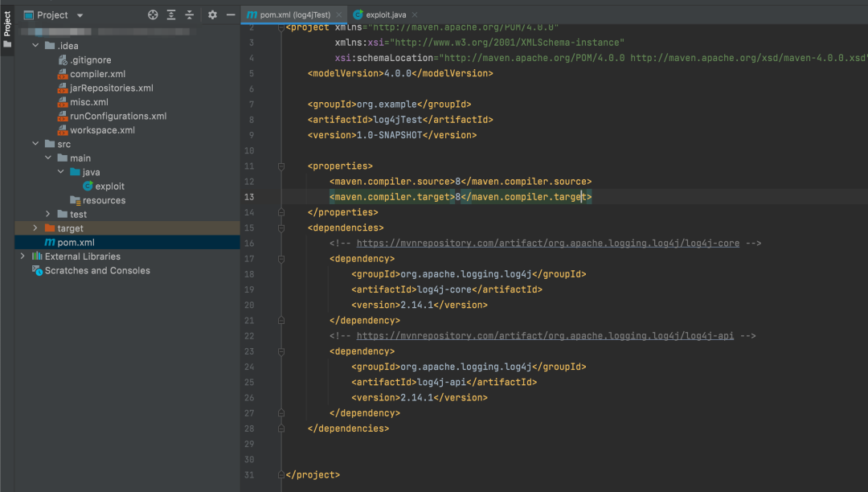
Task: Select Scratches and Consoles node
Action: pyautogui.click(x=97, y=271)
